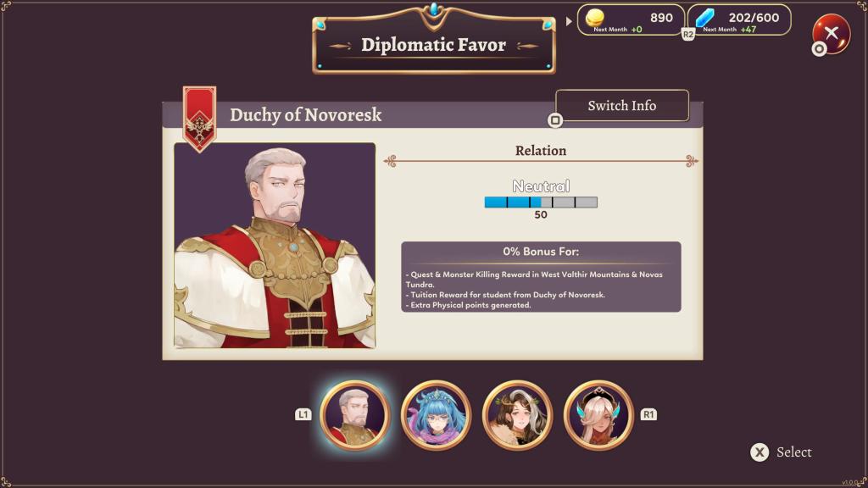Click the large Duke portrait image
This screenshot has width=868, height=488.
[275, 245]
